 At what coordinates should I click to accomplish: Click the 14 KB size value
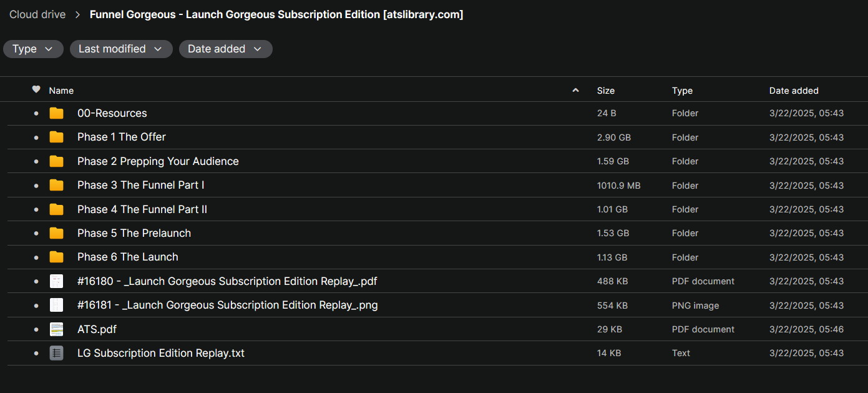pyautogui.click(x=609, y=354)
